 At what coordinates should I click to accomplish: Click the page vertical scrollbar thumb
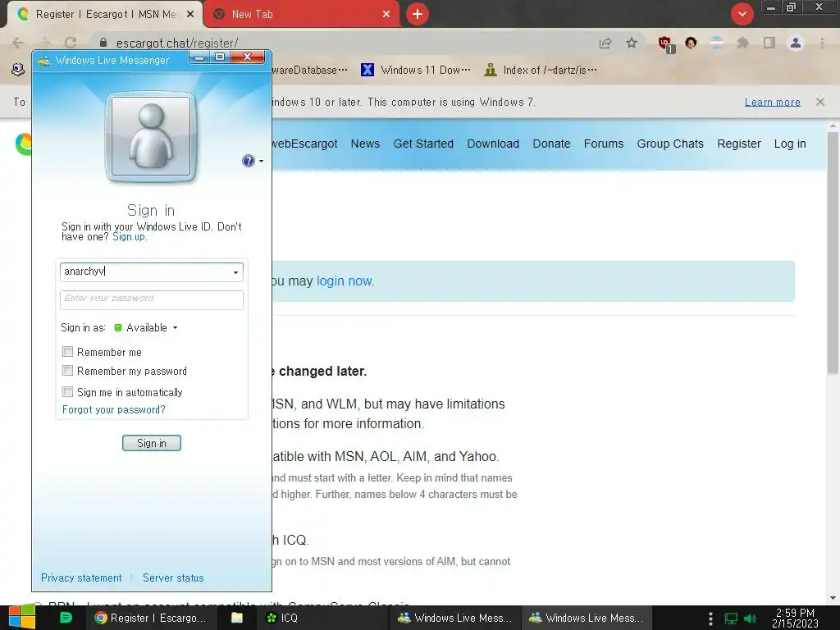tap(833, 252)
